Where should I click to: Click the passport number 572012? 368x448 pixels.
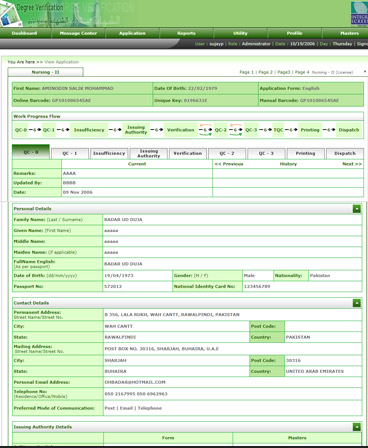coord(113,286)
